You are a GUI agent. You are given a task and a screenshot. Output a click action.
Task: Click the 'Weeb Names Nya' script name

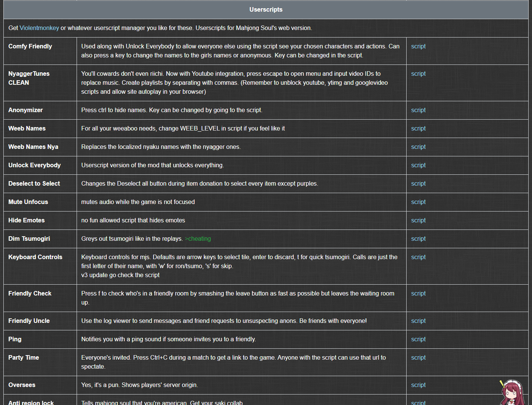(x=33, y=147)
